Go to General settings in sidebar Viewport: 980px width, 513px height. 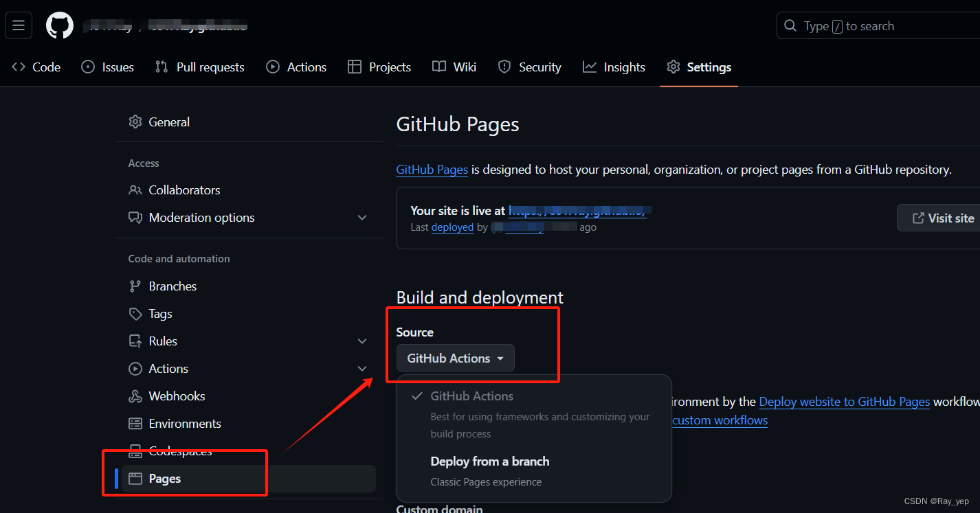[249, 122]
